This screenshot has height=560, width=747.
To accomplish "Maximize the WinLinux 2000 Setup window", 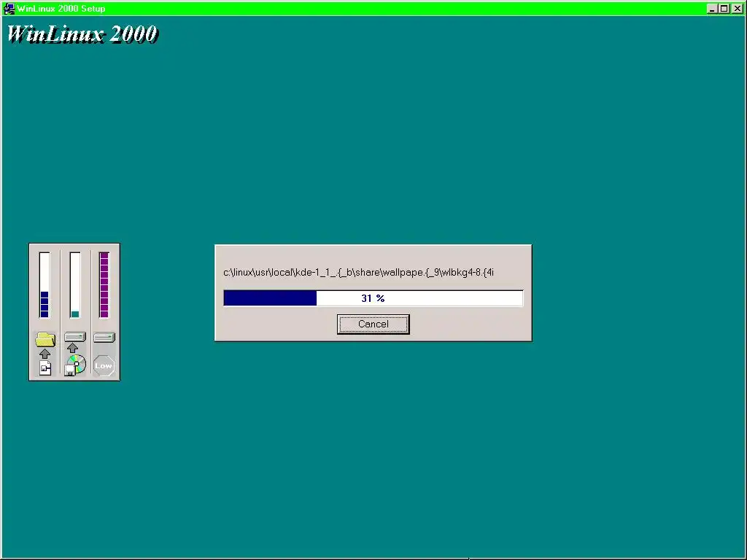I will tap(724, 9).
